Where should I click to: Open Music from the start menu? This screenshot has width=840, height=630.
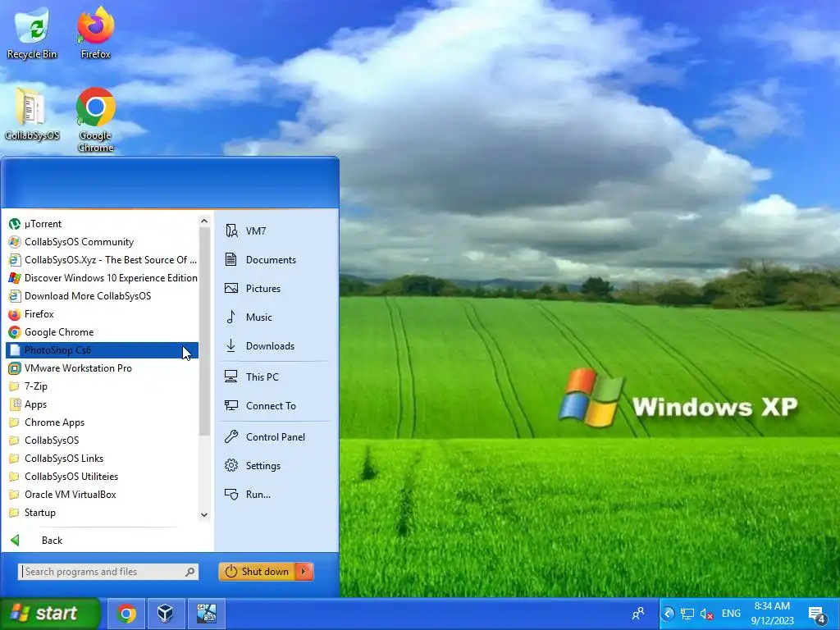click(x=276, y=317)
